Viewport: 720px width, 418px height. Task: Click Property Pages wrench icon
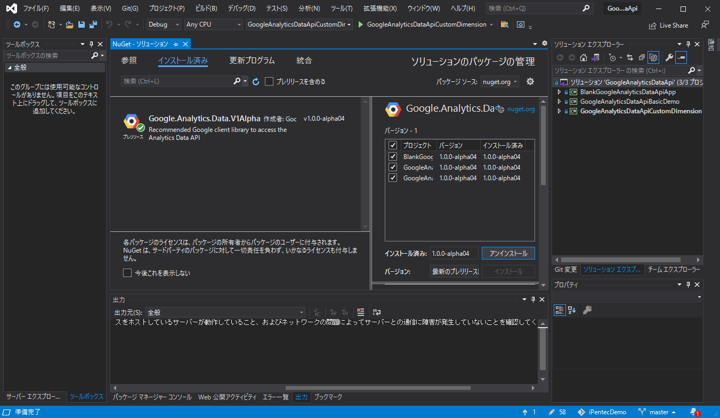[x=587, y=310]
